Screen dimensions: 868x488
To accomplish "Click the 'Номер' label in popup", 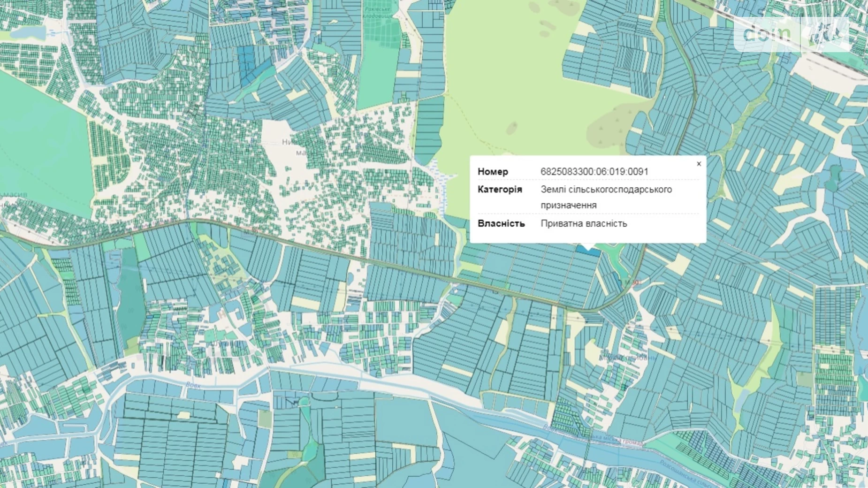I will [x=493, y=172].
